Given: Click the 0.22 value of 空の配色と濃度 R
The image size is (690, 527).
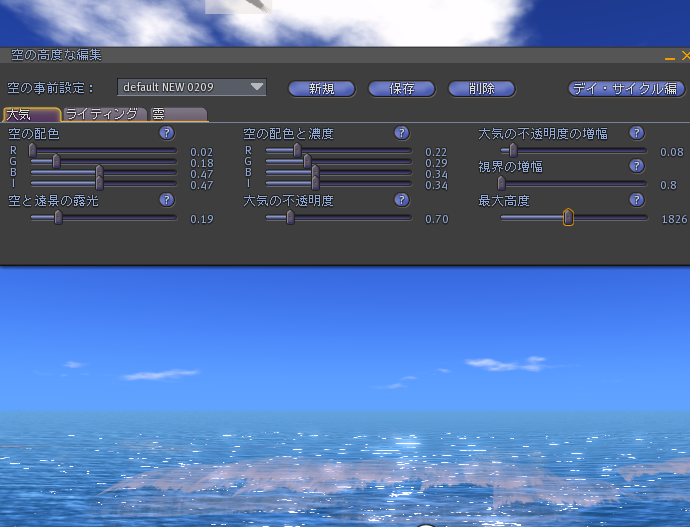Looking at the screenshot, I should click(x=436, y=152).
